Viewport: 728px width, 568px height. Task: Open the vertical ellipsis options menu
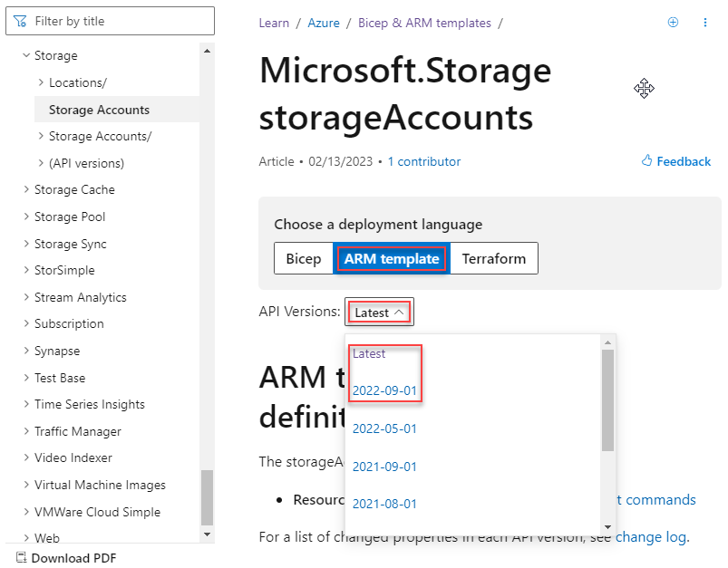pyautogui.click(x=705, y=22)
